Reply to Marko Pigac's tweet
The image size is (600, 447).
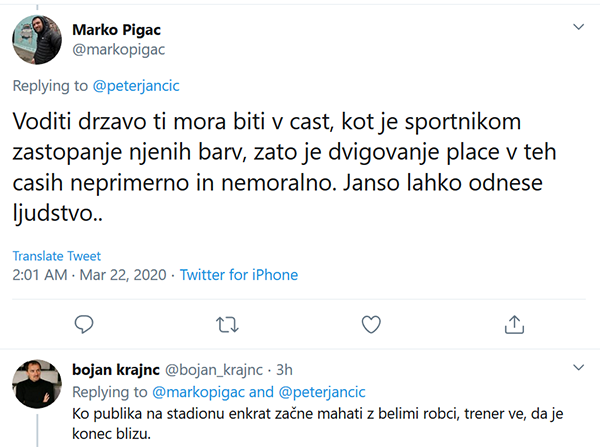(85, 323)
